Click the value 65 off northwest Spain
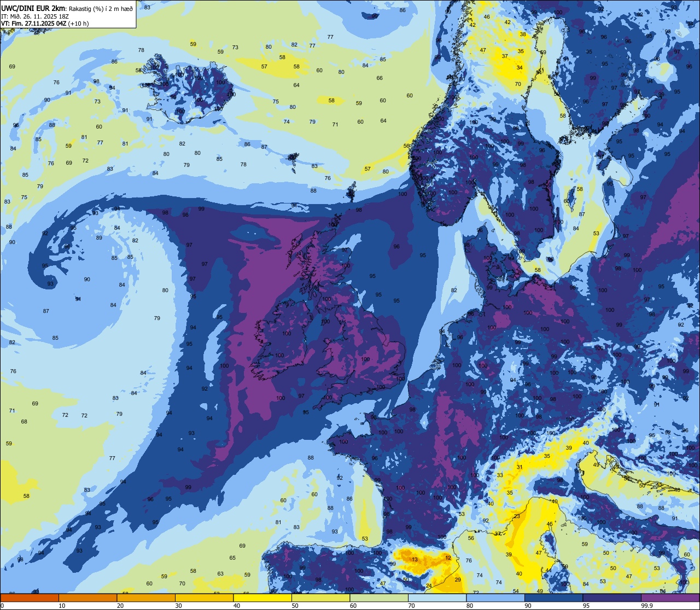The width and height of the screenshot is (700, 610). click(x=232, y=557)
